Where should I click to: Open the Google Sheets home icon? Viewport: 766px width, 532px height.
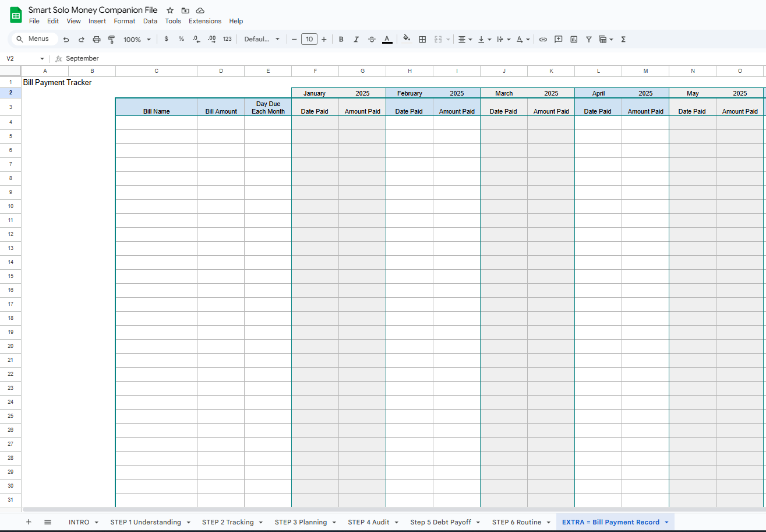pos(16,15)
